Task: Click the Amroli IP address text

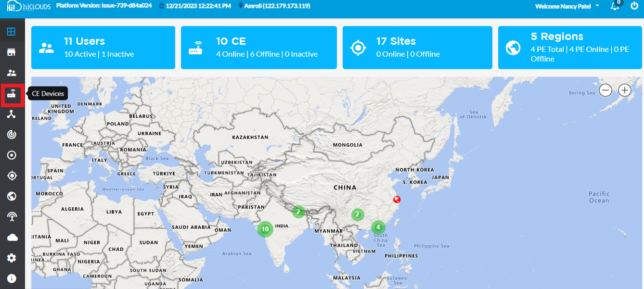Action: click(x=277, y=6)
